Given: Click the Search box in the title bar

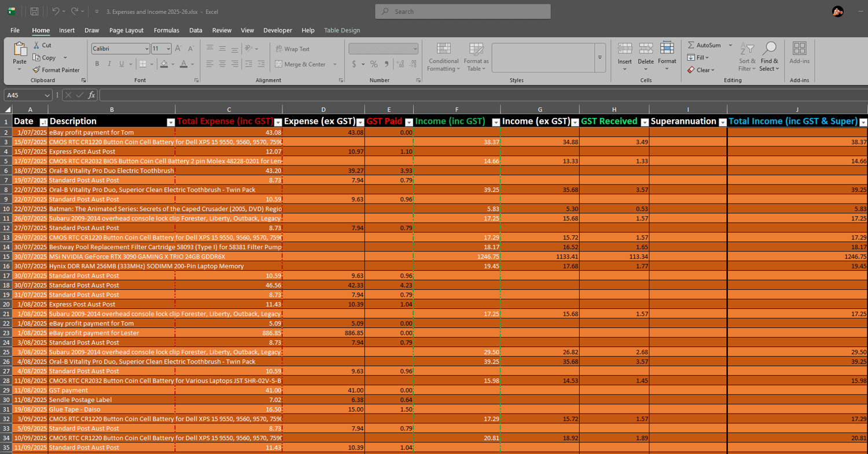Looking at the screenshot, I should tap(463, 12).
